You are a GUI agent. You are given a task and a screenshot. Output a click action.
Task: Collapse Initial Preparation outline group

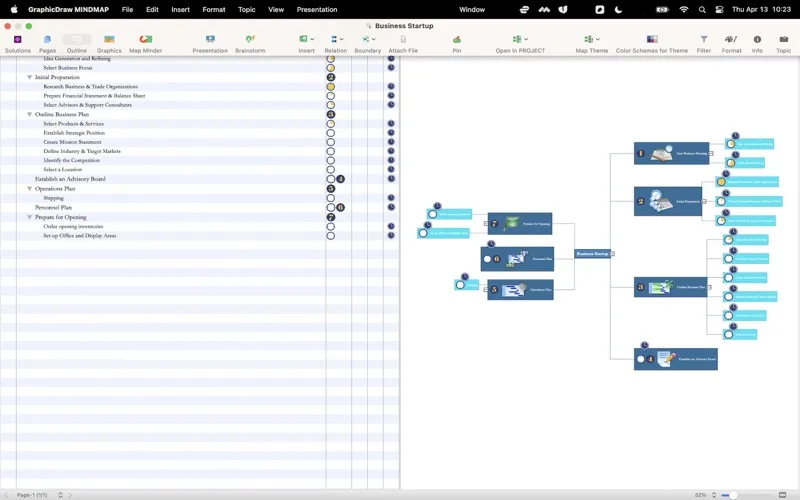tap(30, 77)
